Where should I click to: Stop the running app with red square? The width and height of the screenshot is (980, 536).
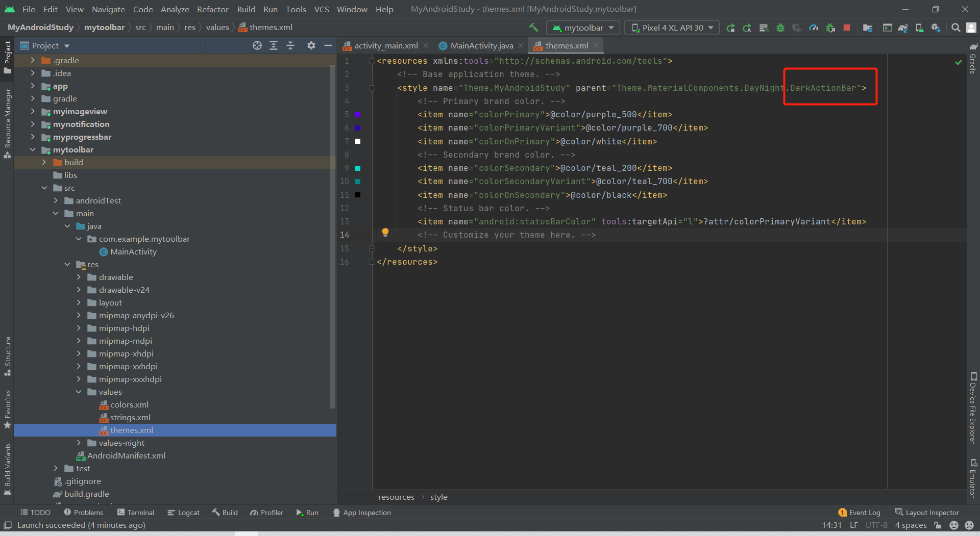[847, 27]
